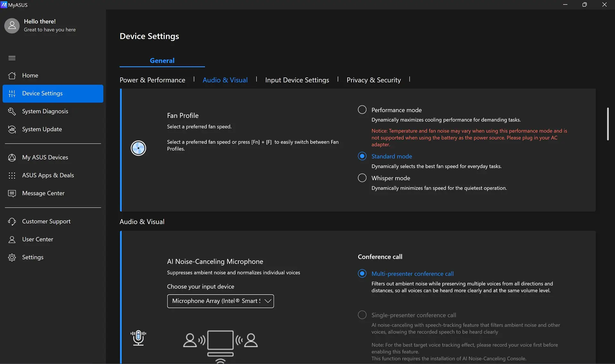Click the 'Great to have you here' text
This screenshot has height=364, width=615.
tap(50, 30)
